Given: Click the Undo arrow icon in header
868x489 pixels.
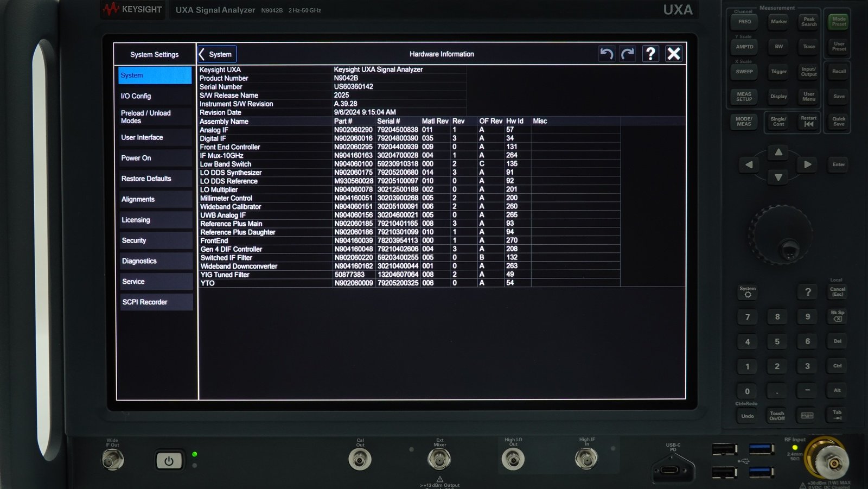Looking at the screenshot, I should (x=607, y=54).
